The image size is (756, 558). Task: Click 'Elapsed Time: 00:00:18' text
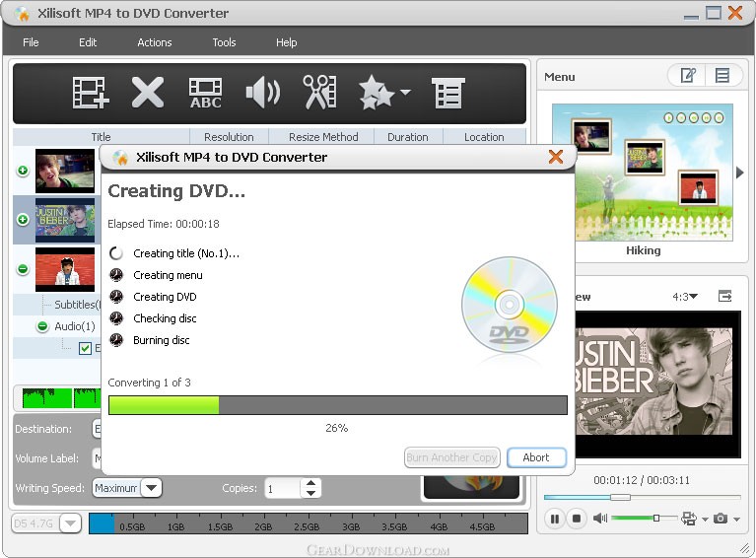tap(164, 224)
